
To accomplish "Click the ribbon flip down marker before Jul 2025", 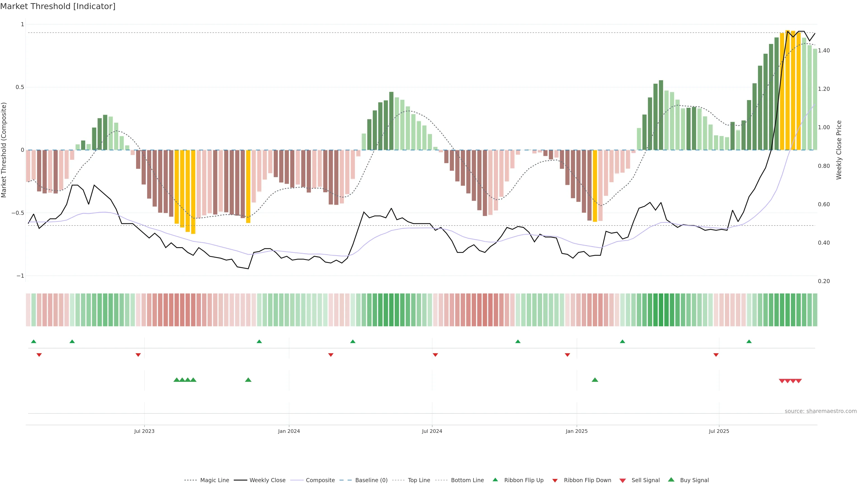I will (716, 355).
